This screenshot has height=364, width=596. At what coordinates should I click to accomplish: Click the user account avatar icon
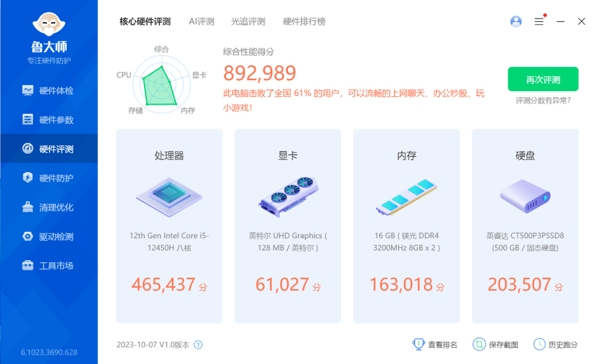coord(516,21)
